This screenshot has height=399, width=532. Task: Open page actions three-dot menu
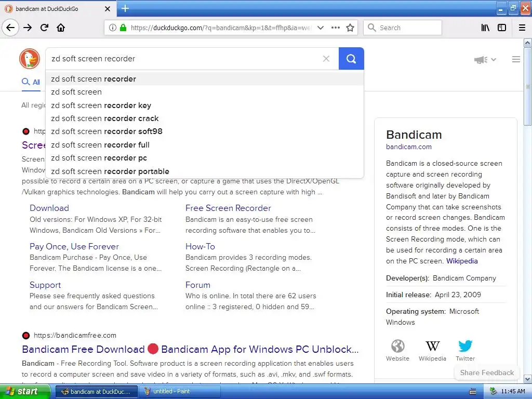coord(335,28)
